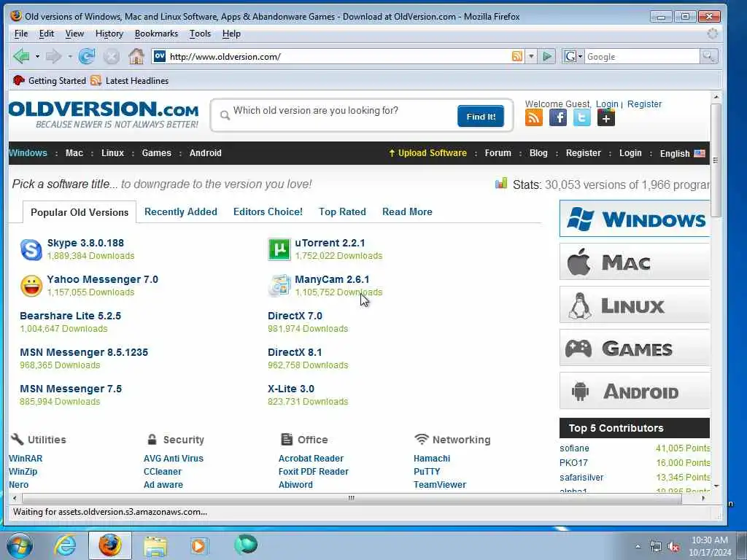Open the English language selector

point(682,153)
